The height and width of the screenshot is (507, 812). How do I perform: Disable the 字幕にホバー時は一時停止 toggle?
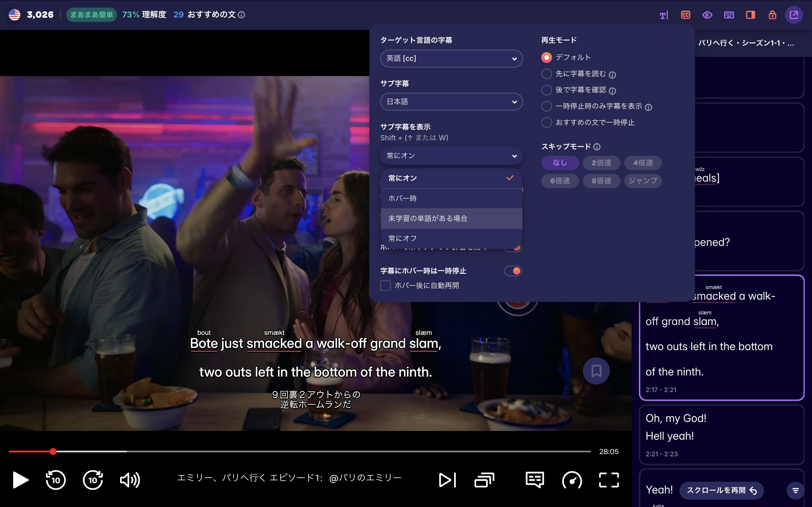[513, 271]
